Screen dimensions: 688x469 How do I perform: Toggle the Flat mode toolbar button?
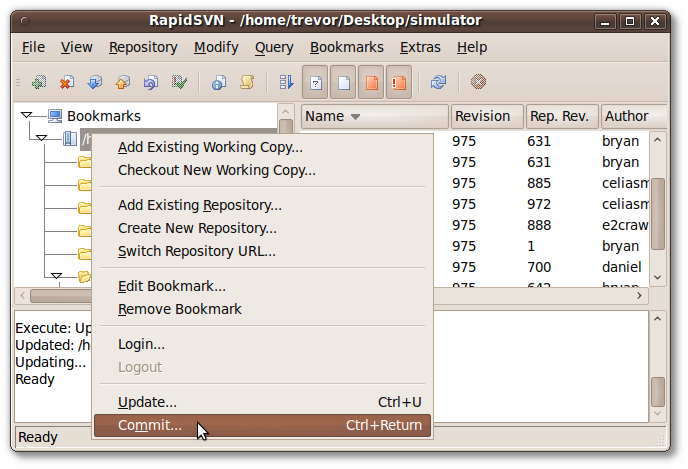pos(286,82)
